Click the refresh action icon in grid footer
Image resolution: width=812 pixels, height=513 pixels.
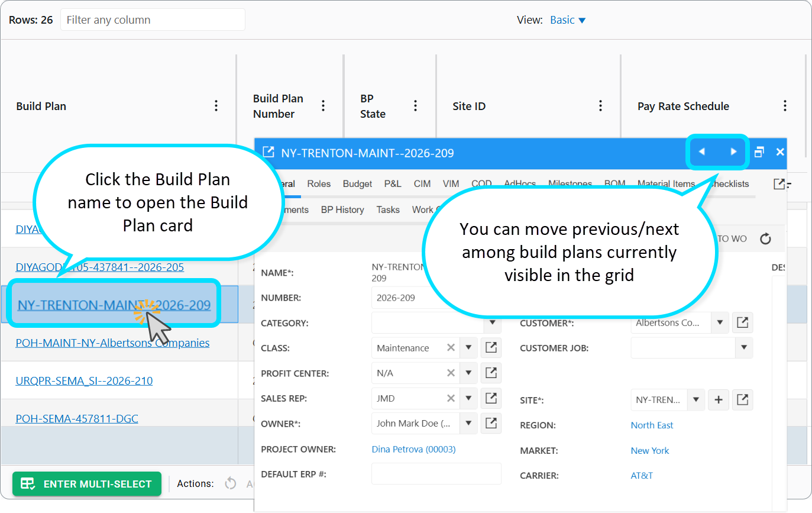pyautogui.click(x=230, y=483)
